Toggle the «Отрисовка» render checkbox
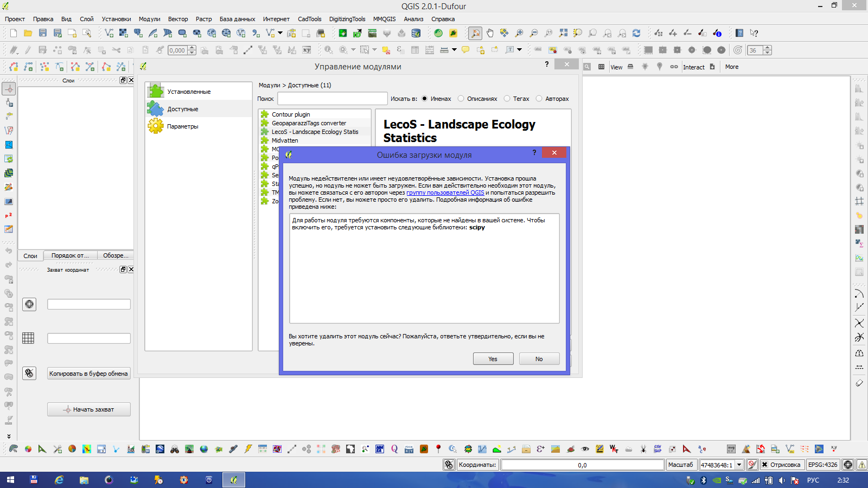 tap(765, 465)
